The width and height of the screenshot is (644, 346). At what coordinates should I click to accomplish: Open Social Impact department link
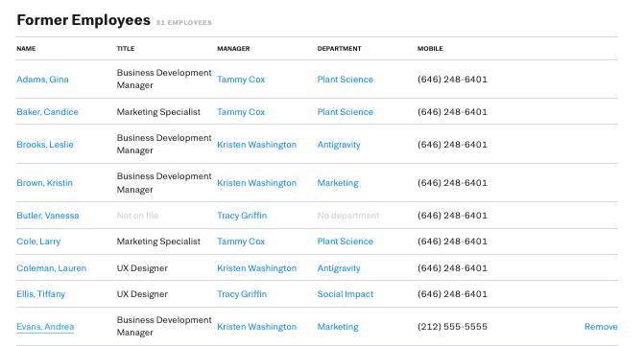point(345,294)
